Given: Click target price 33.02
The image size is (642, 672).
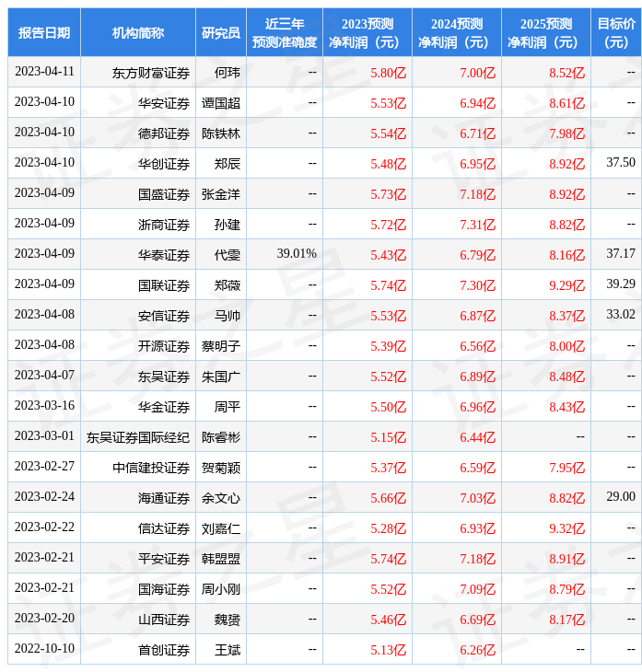Looking at the screenshot, I should click(621, 314).
